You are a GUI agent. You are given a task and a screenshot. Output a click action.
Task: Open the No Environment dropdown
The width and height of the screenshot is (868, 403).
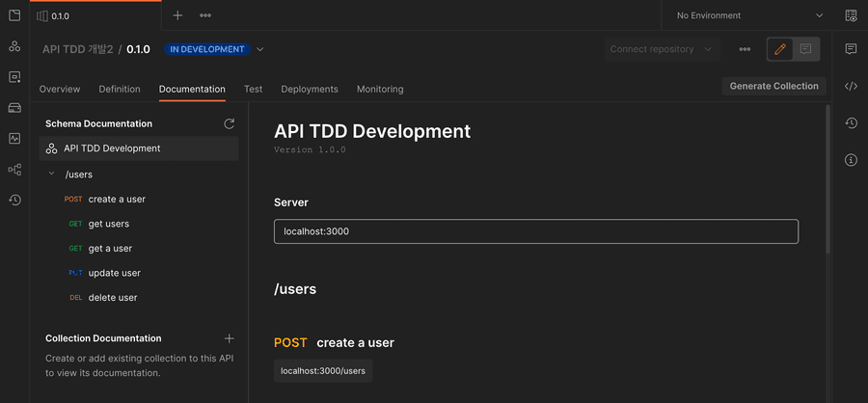tap(749, 15)
